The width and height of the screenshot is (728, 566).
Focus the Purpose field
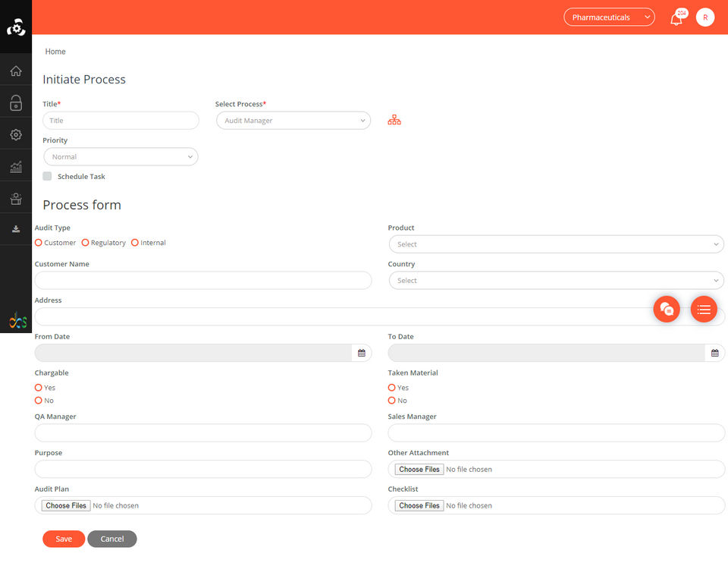pos(203,469)
